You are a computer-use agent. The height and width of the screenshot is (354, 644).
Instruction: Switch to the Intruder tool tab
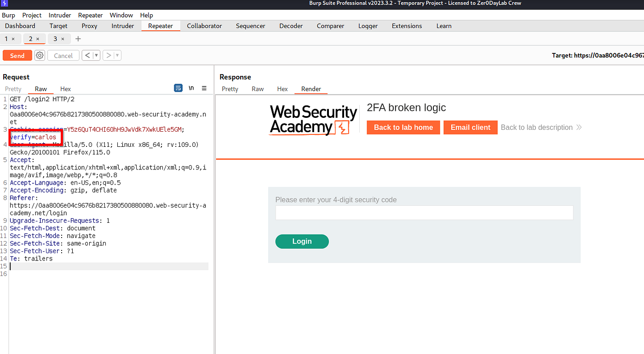point(123,26)
